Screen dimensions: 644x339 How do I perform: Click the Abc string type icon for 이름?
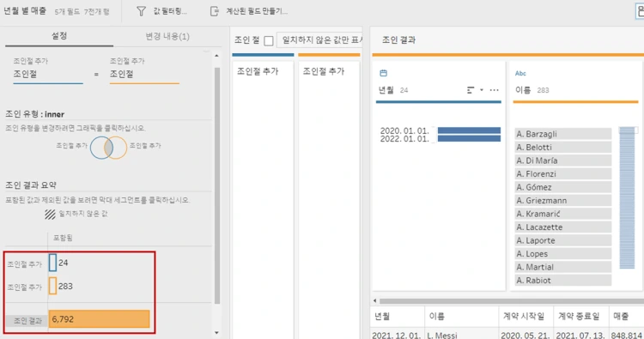tap(520, 74)
